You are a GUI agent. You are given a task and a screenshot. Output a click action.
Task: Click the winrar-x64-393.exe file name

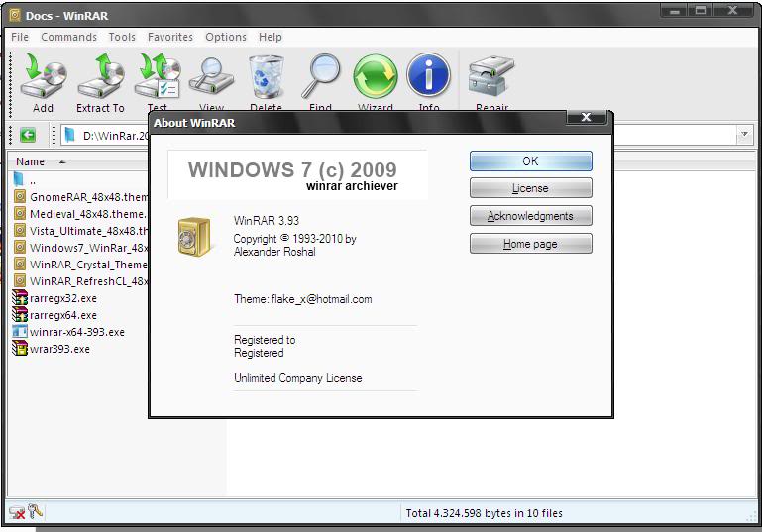point(76,332)
